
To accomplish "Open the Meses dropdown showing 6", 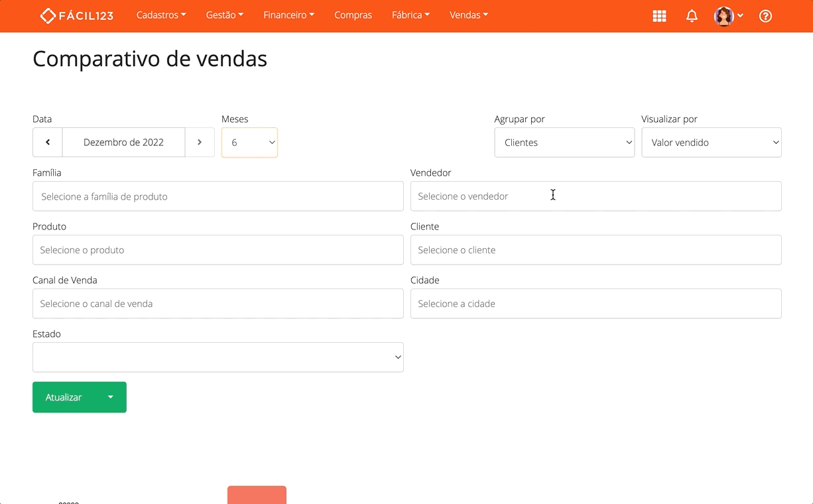I will point(249,142).
